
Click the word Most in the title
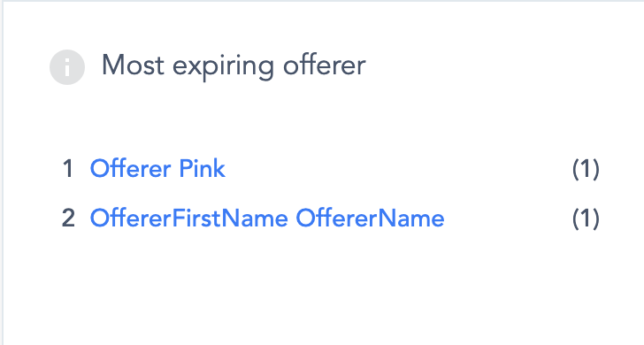pos(133,65)
